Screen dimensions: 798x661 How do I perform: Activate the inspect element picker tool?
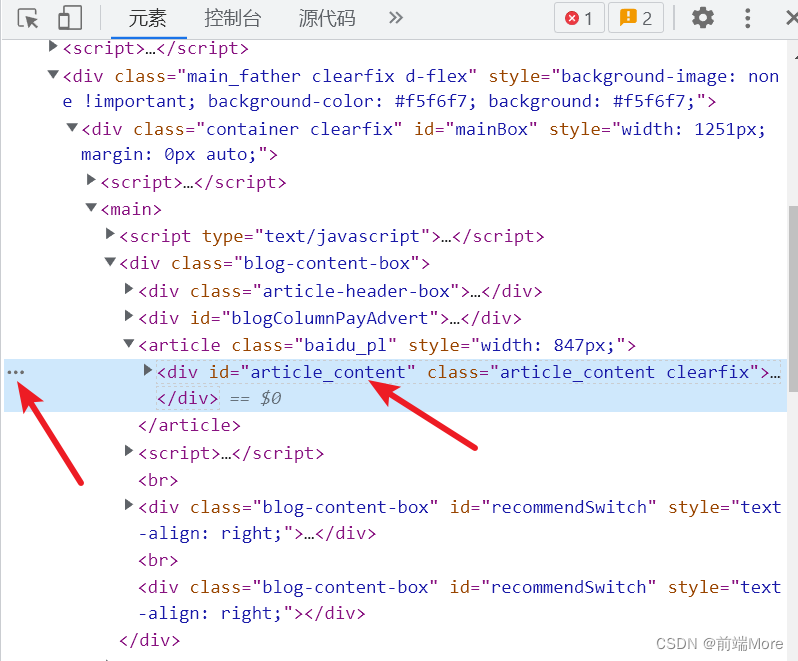(28, 18)
